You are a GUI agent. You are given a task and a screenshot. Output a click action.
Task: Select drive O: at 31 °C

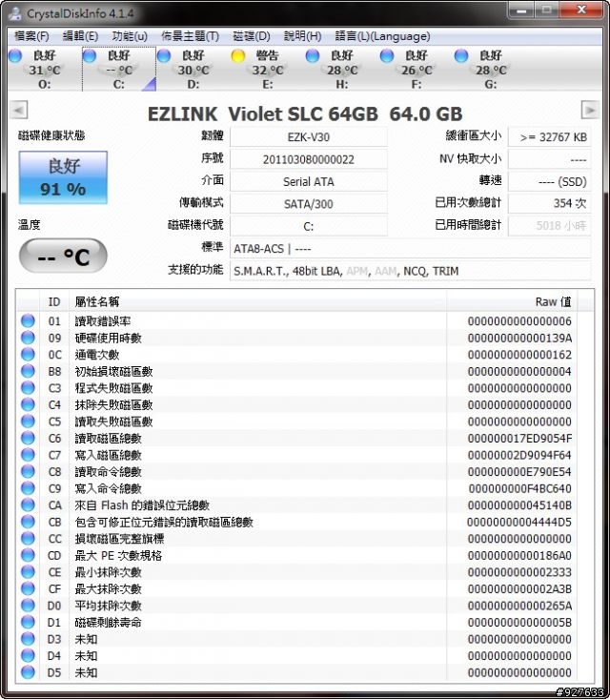coord(44,70)
